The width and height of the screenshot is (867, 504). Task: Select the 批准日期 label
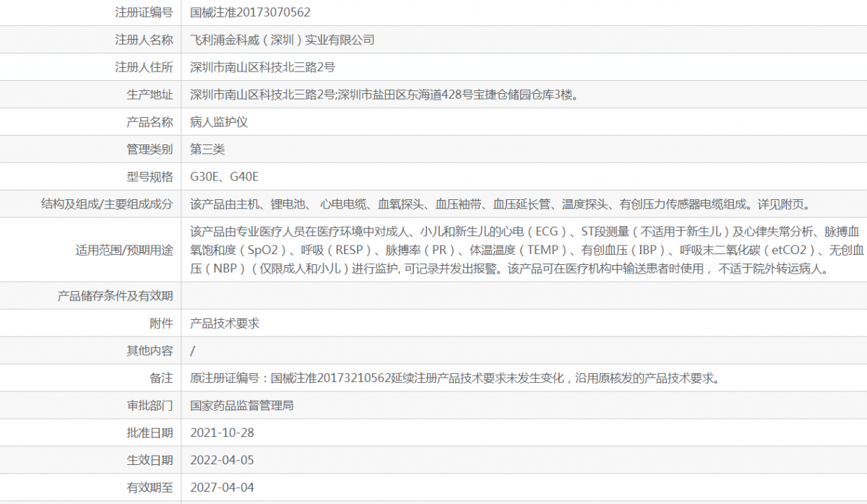click(150, 433)
